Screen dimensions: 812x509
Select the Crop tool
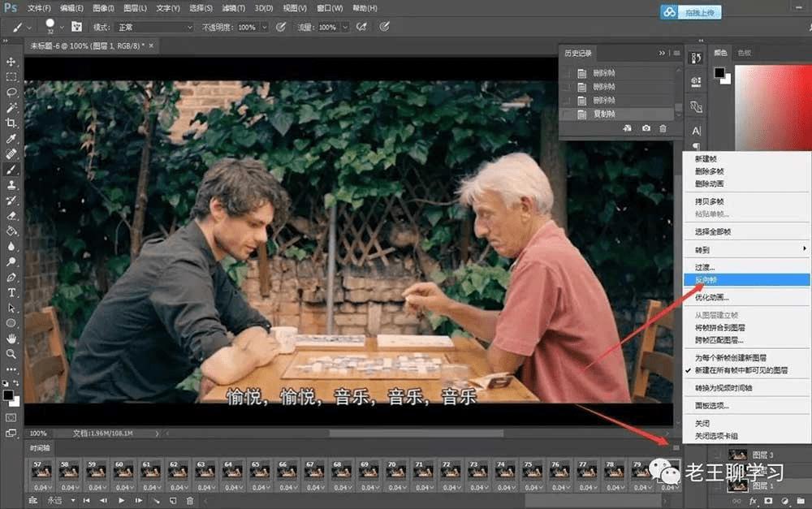11,123
